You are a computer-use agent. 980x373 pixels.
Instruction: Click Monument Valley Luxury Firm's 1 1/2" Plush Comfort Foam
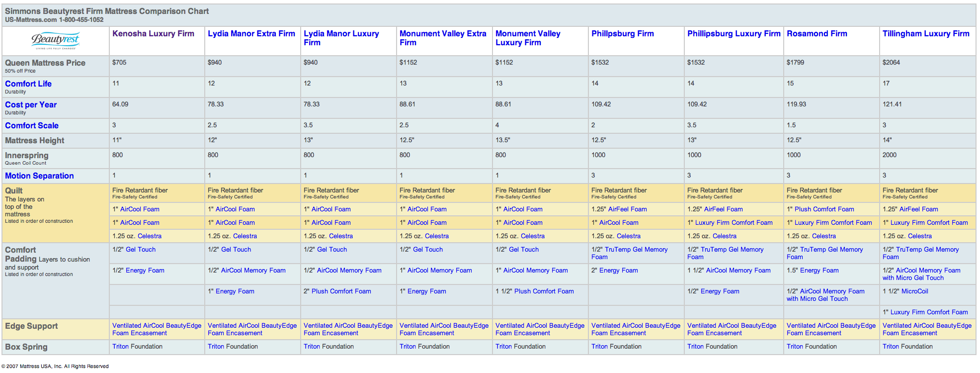pos(544,291)
